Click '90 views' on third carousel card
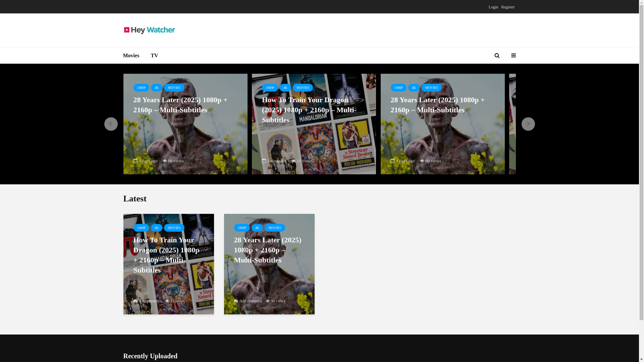The height and width of the screenshot is (362, 644). pos(430,161)
